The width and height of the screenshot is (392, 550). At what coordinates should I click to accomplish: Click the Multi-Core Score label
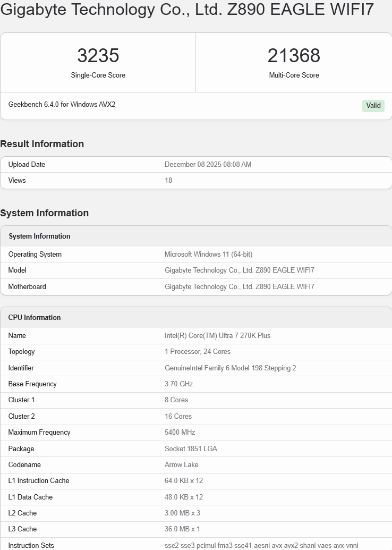click(294, 75)
